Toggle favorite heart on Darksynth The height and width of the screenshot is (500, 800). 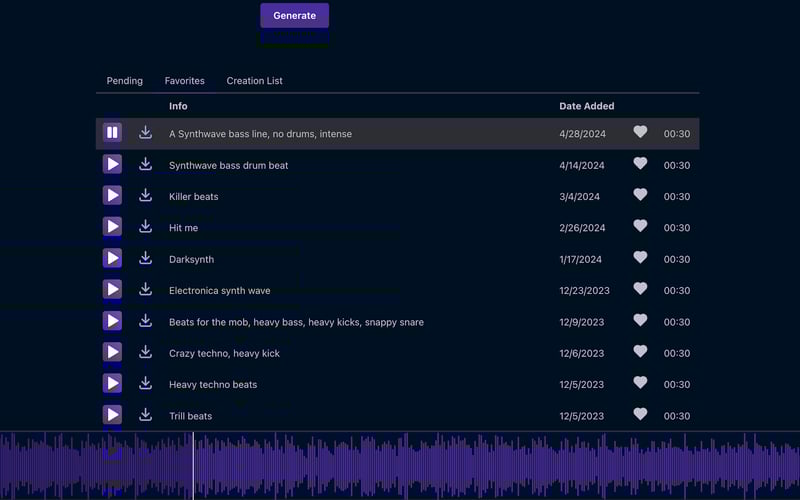640,257
